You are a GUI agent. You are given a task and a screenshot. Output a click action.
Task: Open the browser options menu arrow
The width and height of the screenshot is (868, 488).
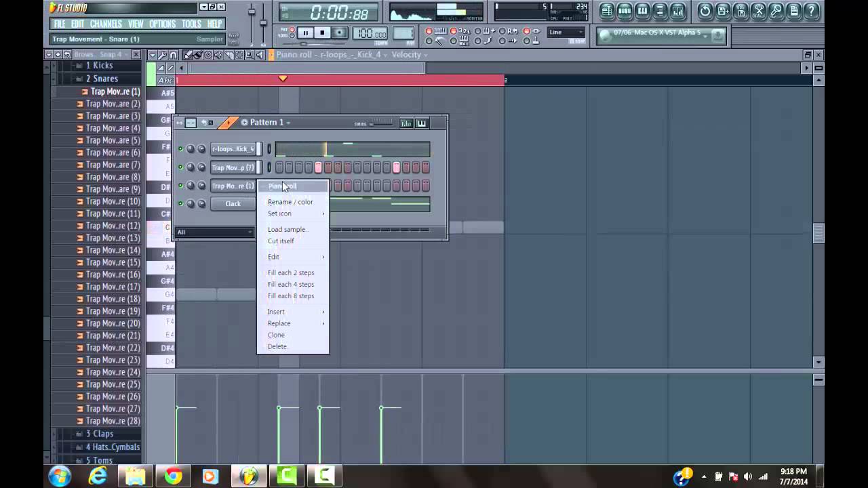(49, 54)
